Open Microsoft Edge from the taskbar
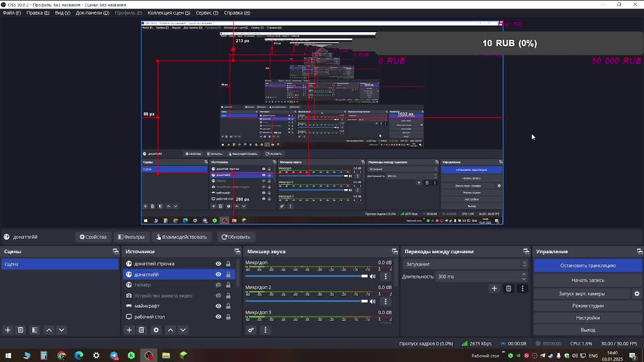The height and width of the screenshot is (362, 644). coord(79,355)
